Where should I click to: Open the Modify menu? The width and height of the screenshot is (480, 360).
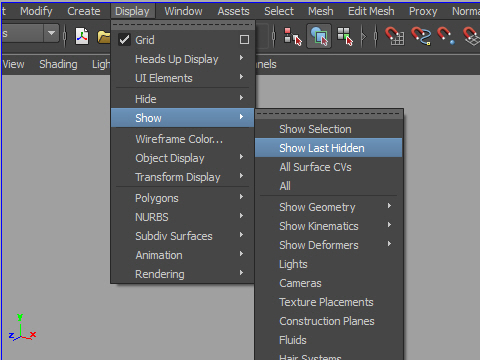click(x=36, y=11)
